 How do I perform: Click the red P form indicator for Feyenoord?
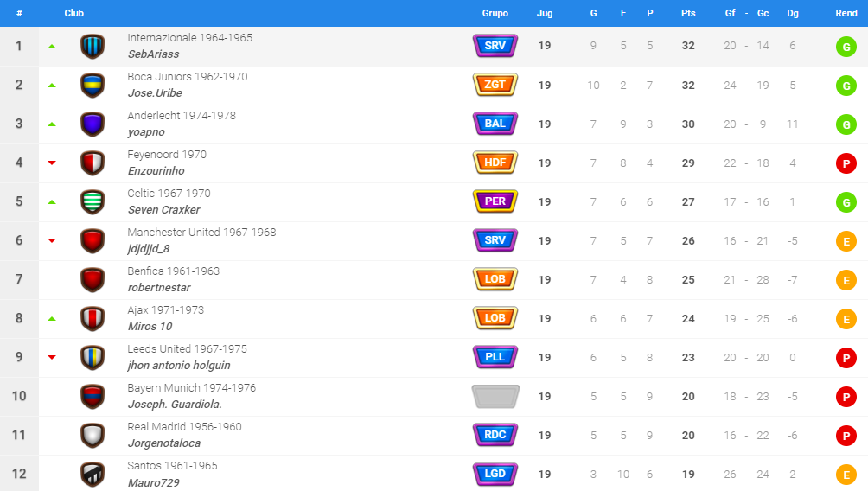[x=846, y=163]
